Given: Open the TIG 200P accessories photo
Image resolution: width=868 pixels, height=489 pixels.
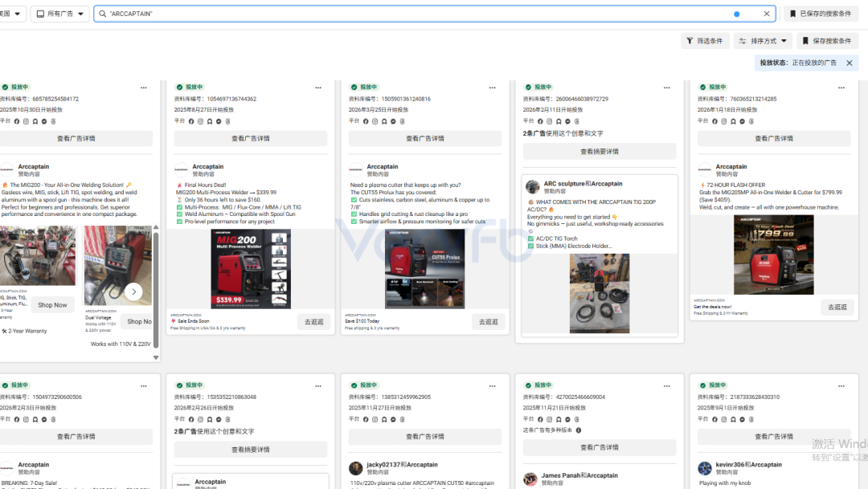Looking at the screenshot, I should (600, 293).
